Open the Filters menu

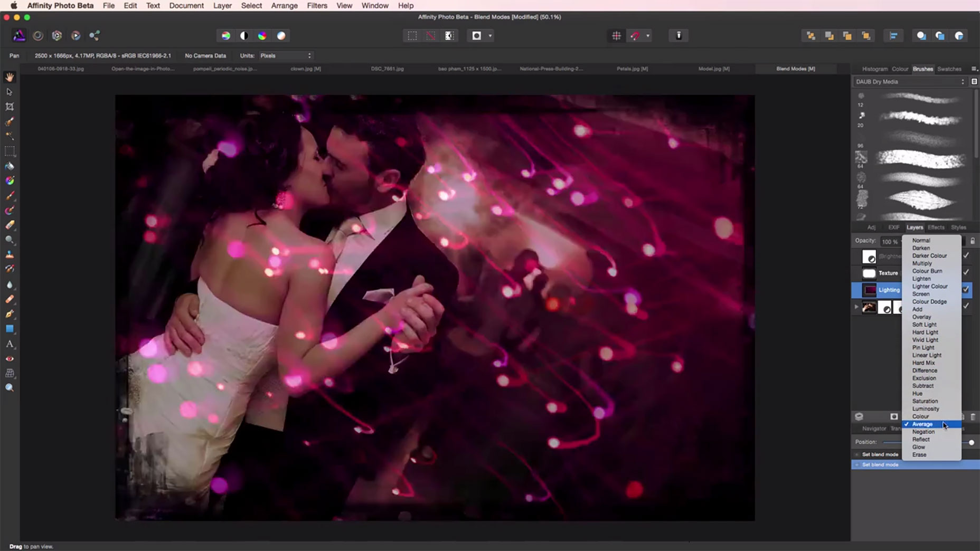pos(317,6)
